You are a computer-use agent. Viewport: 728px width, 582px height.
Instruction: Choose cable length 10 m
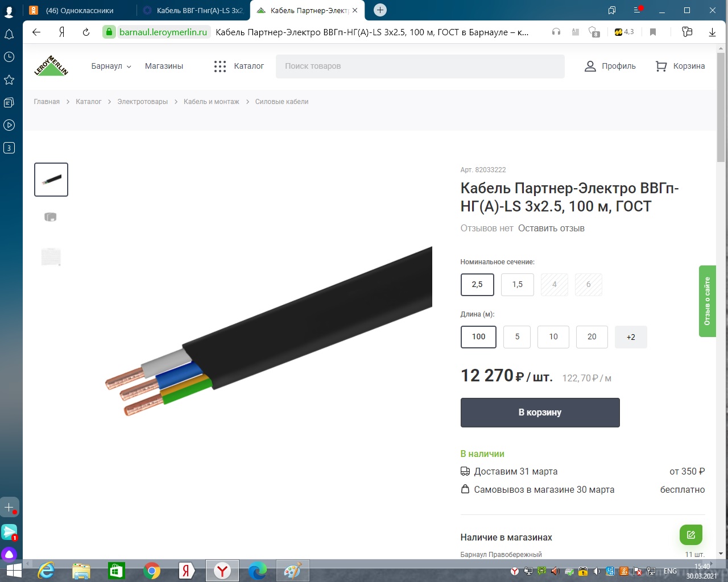[x=553, y=336]
